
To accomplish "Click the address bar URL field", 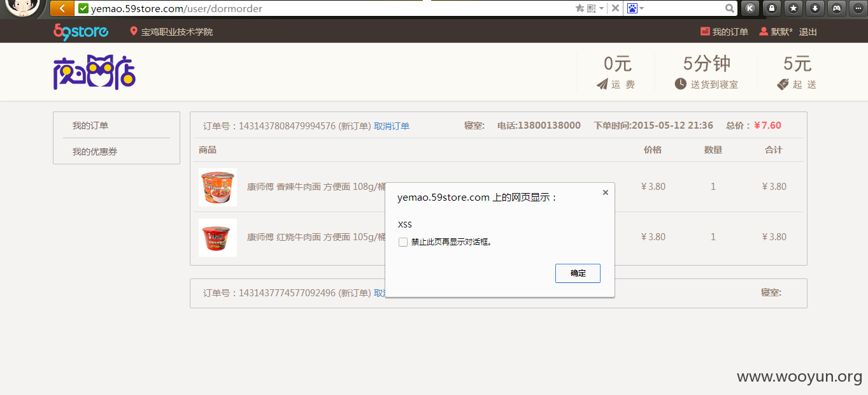I will 325,8.
